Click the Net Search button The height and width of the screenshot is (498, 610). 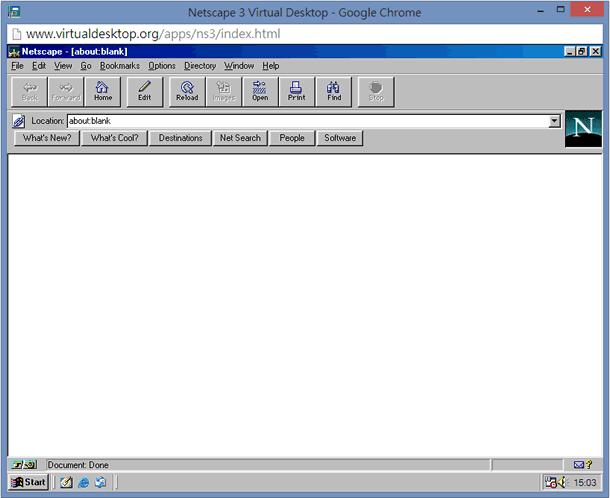coord(240,138)
